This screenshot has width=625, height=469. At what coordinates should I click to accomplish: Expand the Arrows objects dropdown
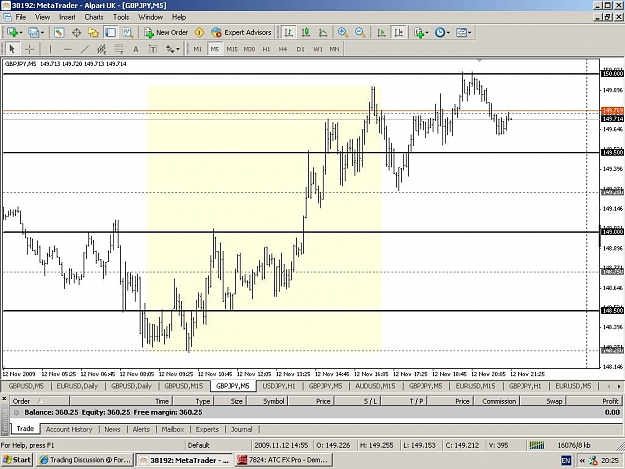tap(178, 49)
